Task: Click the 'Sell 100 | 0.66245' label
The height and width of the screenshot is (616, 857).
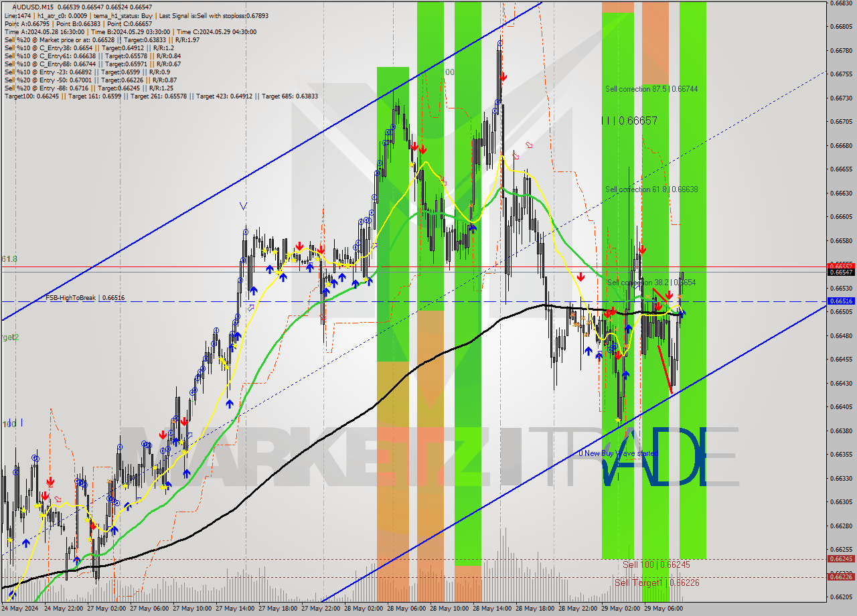Action: tap(656, 564)
